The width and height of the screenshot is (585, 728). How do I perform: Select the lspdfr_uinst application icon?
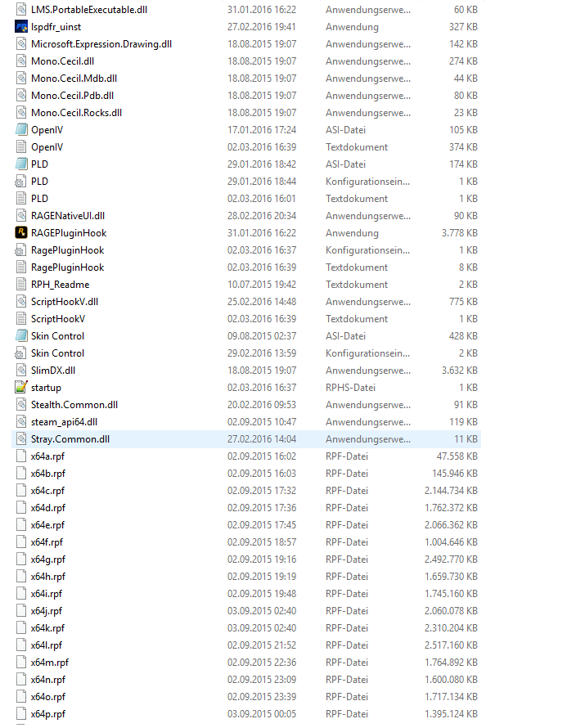coord(21,27)
